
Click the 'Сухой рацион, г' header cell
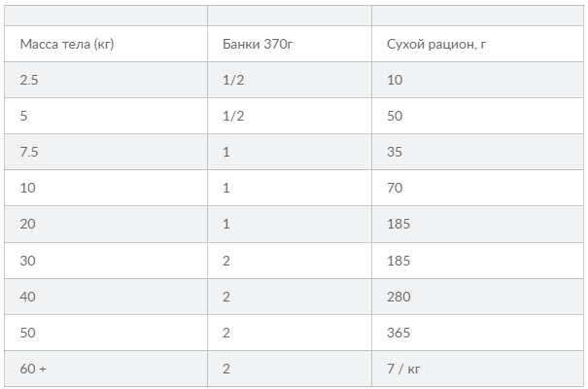478,44
